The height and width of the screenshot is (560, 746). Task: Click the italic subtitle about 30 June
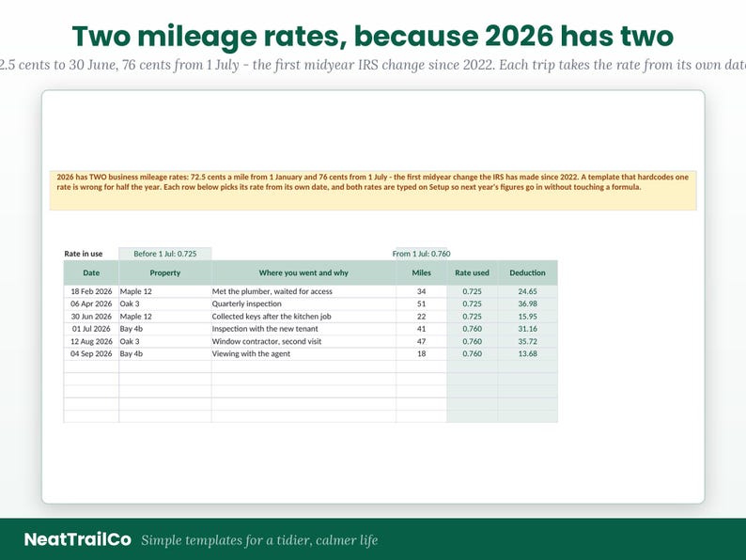(373, 65)
